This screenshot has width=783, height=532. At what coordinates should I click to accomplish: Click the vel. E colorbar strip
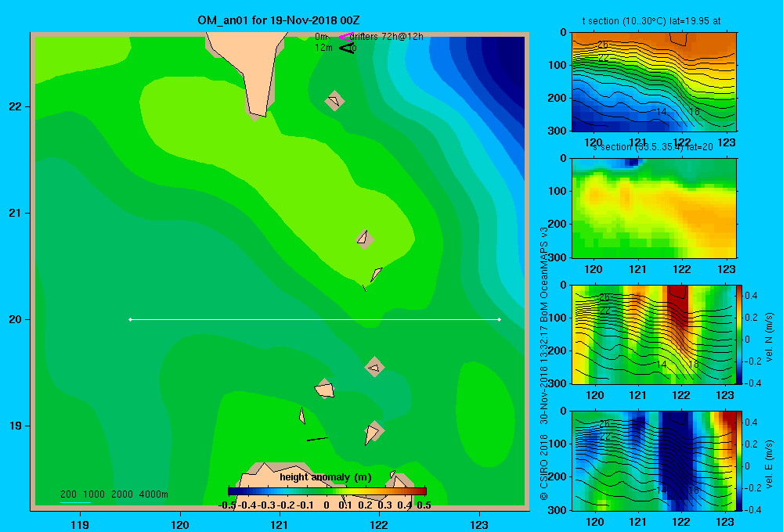pos(739,461)
